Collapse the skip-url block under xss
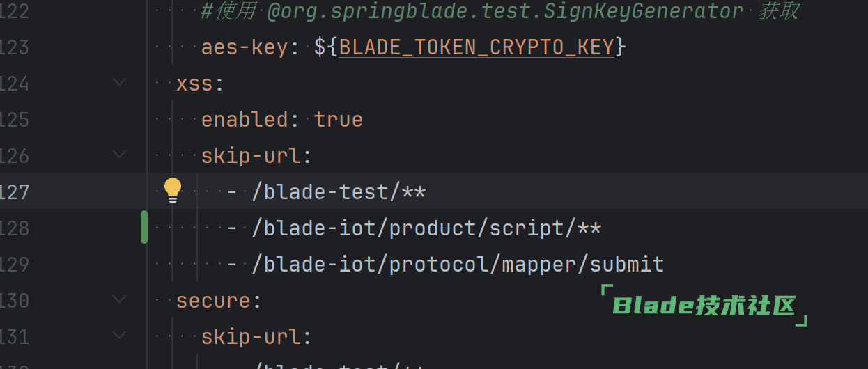This screenshot has height=369, width=868. click(120, 155)
